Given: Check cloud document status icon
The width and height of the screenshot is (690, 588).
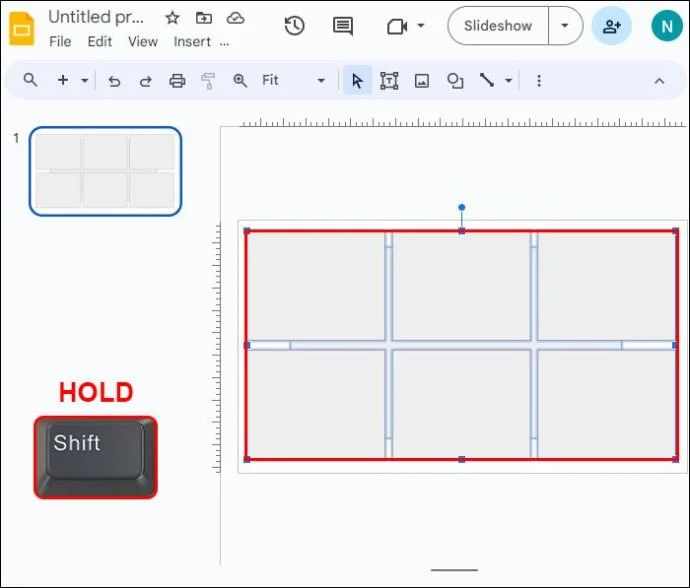Looking at the screenshot, I should 235,18.
